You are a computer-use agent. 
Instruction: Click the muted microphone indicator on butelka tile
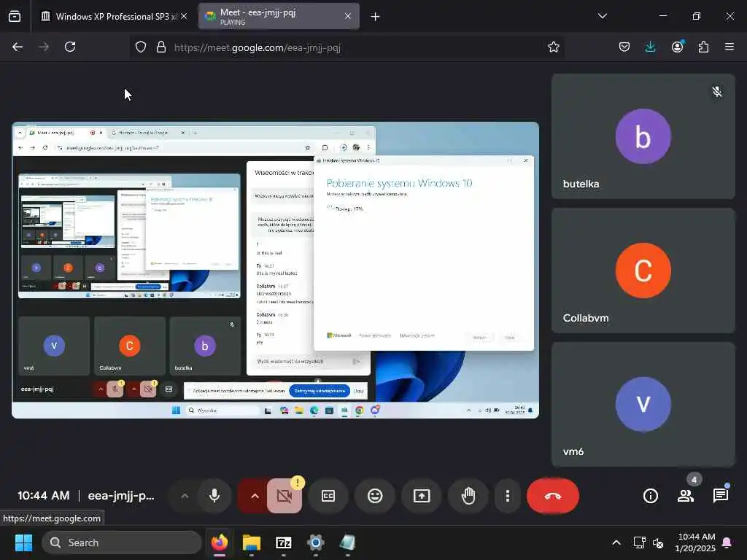click(717, 92)
